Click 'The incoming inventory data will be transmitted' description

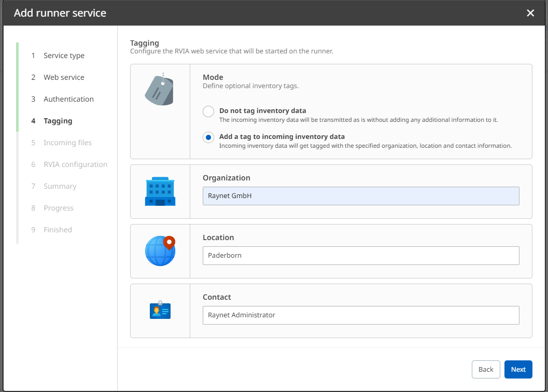click(x=359, y=120)
